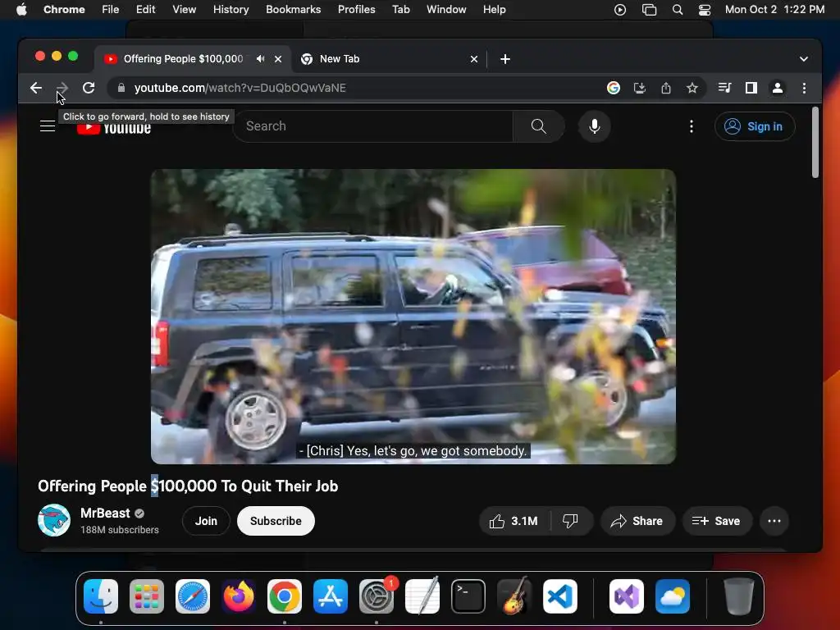
Task: Bookmark this tab with the star icon
Action: tap(692, 88)
